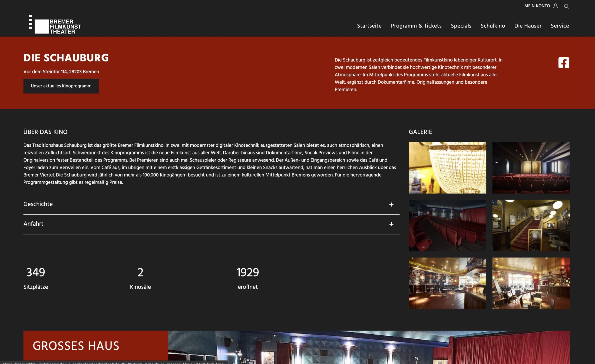Open the Startseite menu item
This screenshot has width=595, height=364.
(369, 26)
